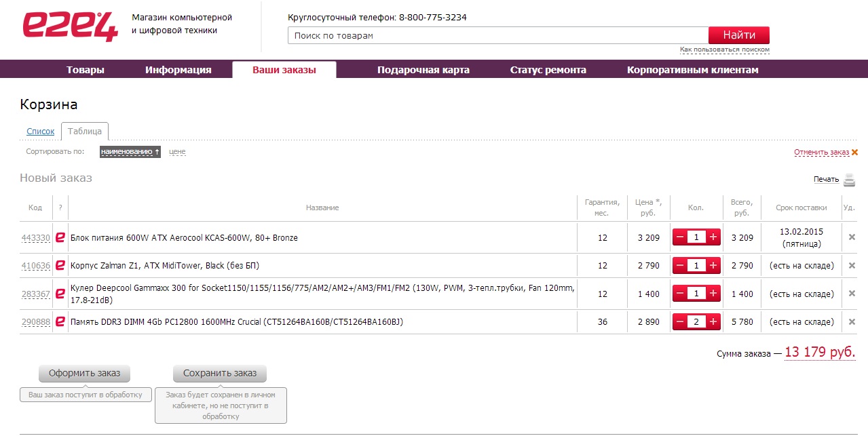Open product code 410636
The image size is (868, 436).
36,266
